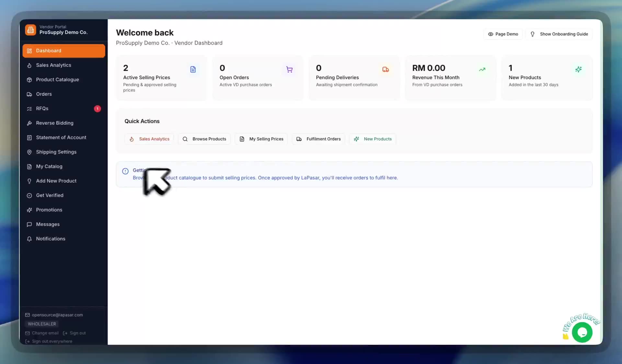Click 'Awaiting shipment confirmation' text
The width and height of the screenshot is (622, 364).
click(347, 85)
